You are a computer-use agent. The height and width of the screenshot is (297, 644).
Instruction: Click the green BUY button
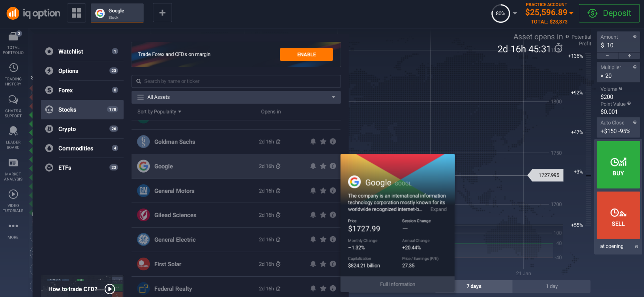point(618,165)
